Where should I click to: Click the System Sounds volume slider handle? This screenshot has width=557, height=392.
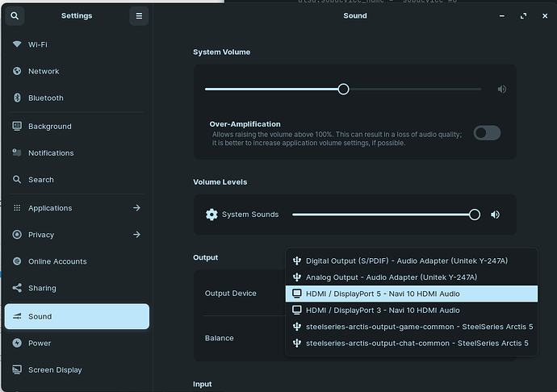pyautogui.click(x=475, y=215)
